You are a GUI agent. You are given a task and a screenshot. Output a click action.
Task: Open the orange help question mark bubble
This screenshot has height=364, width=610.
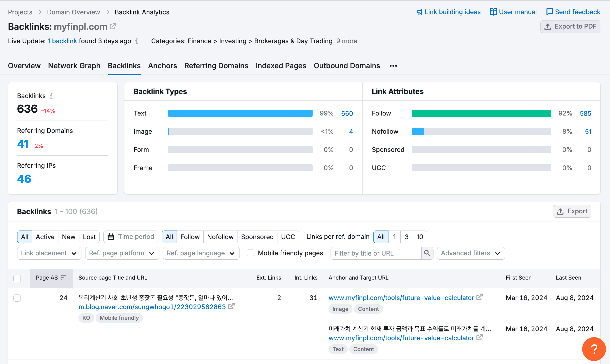594,349
